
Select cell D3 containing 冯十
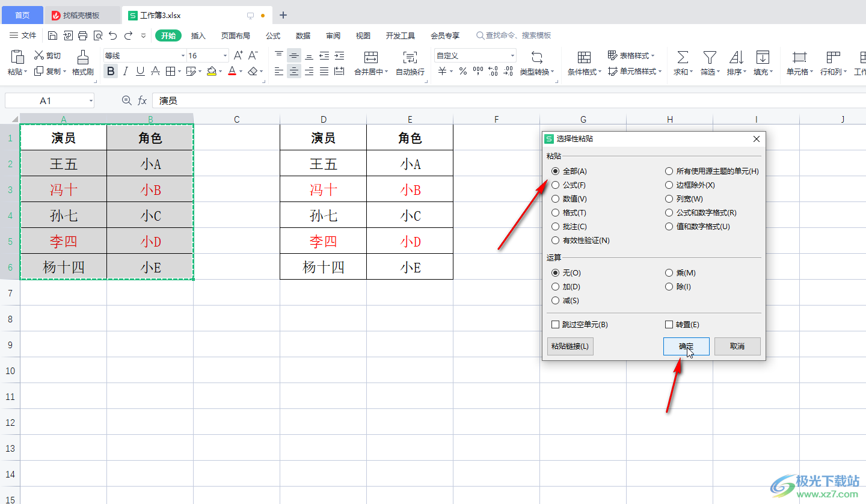click(x=323, y=189)
